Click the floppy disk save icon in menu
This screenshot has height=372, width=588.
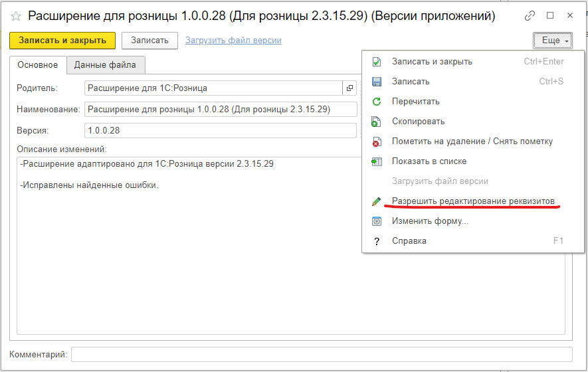[377, 82]
